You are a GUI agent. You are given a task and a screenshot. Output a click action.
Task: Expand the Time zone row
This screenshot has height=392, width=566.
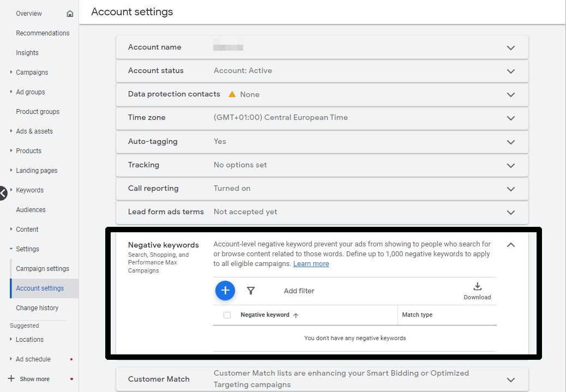pos(511,118)
